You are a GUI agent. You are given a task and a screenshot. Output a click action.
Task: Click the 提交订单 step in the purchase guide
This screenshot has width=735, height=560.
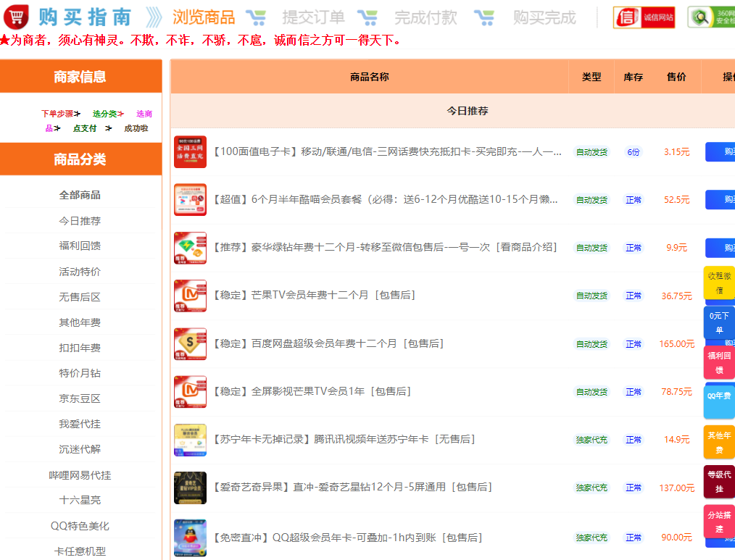click(x=313, y=18)
